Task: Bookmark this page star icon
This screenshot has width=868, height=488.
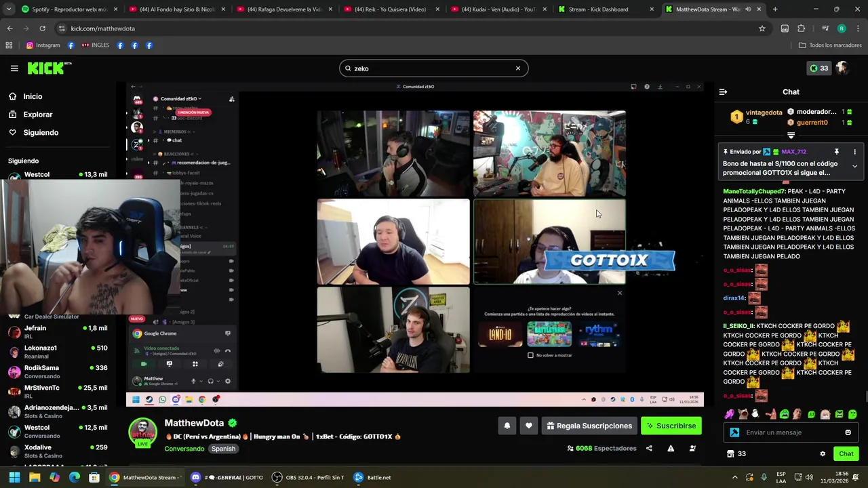Action: coord(762,28)
